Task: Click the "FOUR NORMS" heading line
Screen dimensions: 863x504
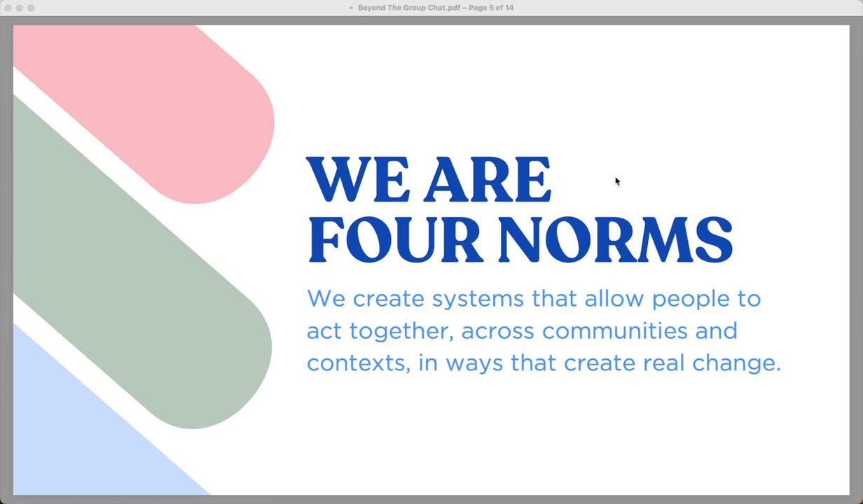Action: coord(520,240)
